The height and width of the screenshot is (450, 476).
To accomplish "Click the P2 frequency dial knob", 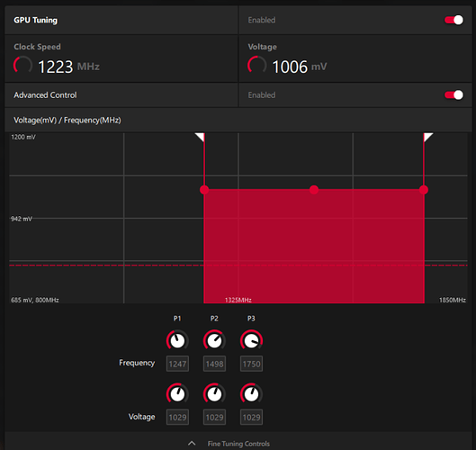I will coord(214,340).
